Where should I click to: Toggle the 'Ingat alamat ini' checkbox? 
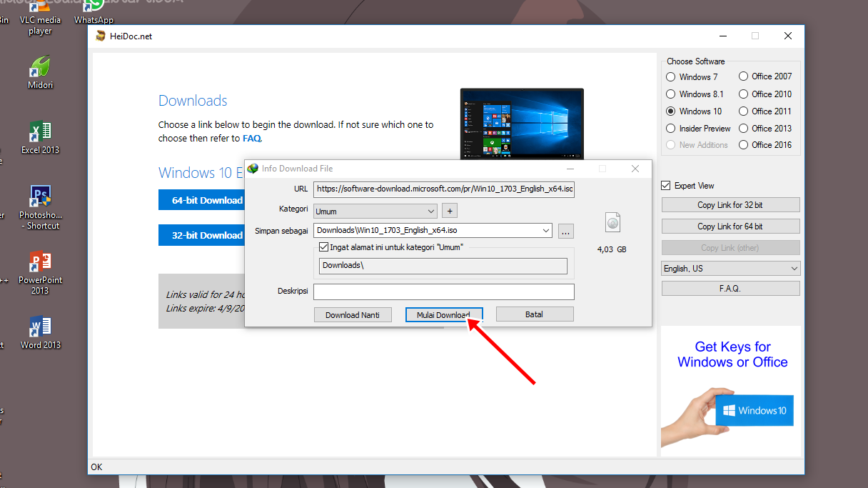pos(324,247)
